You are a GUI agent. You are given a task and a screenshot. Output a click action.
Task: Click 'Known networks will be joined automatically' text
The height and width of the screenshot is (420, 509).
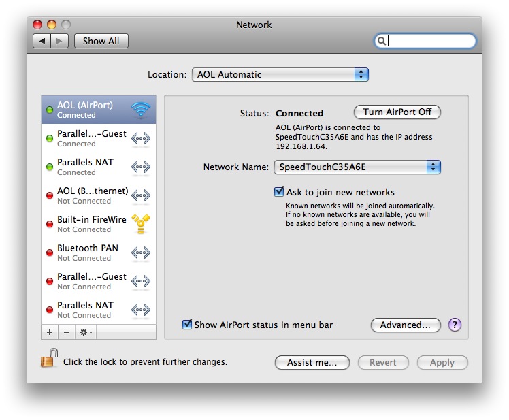360,206
